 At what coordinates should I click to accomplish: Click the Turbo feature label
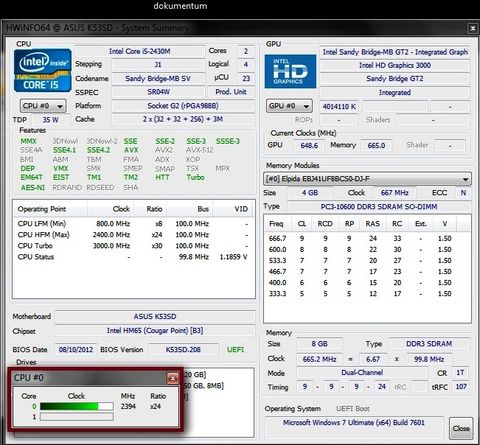[x=195, y=177]
